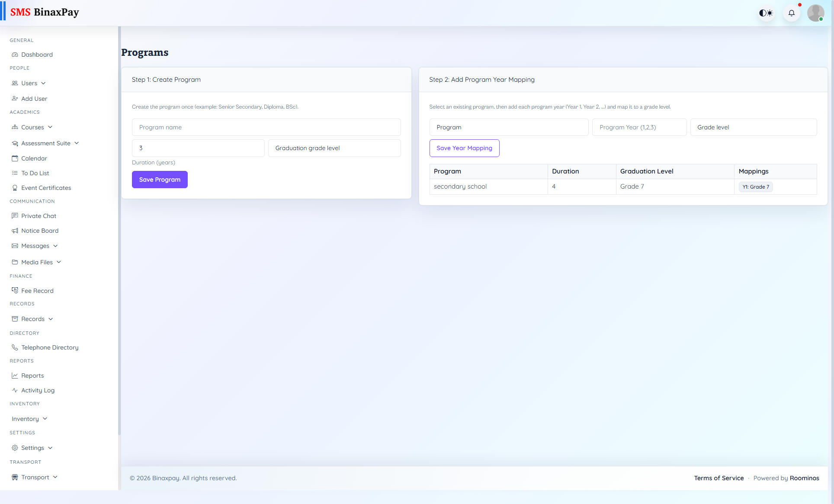Click the Save Program button

[x=160, y=180]
